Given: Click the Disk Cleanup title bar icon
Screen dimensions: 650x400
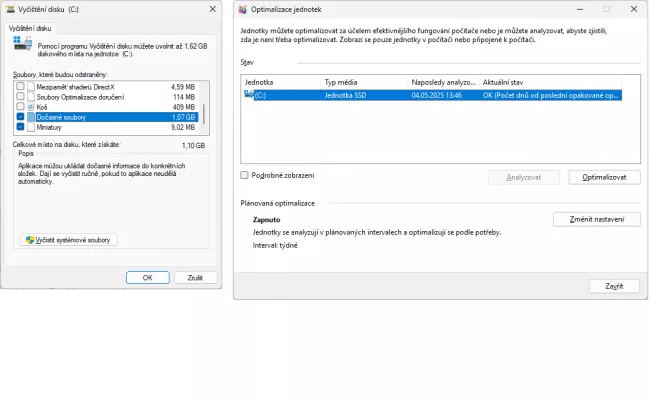Looking at the screenshot, I should [10, 8].
